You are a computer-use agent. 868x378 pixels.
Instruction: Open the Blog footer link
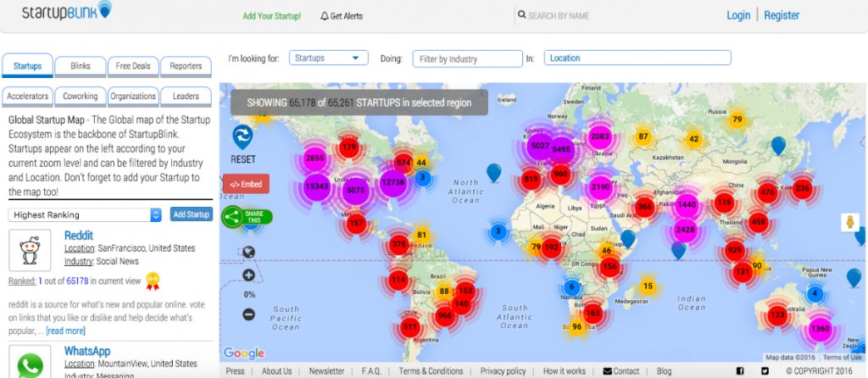[x=664, y=371]
